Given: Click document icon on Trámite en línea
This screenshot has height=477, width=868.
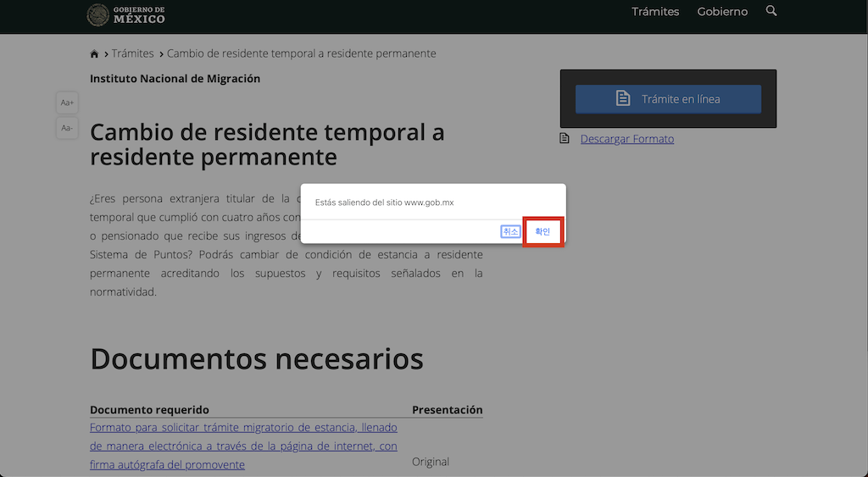Looking at the screenshot, I should click(623, 98).
